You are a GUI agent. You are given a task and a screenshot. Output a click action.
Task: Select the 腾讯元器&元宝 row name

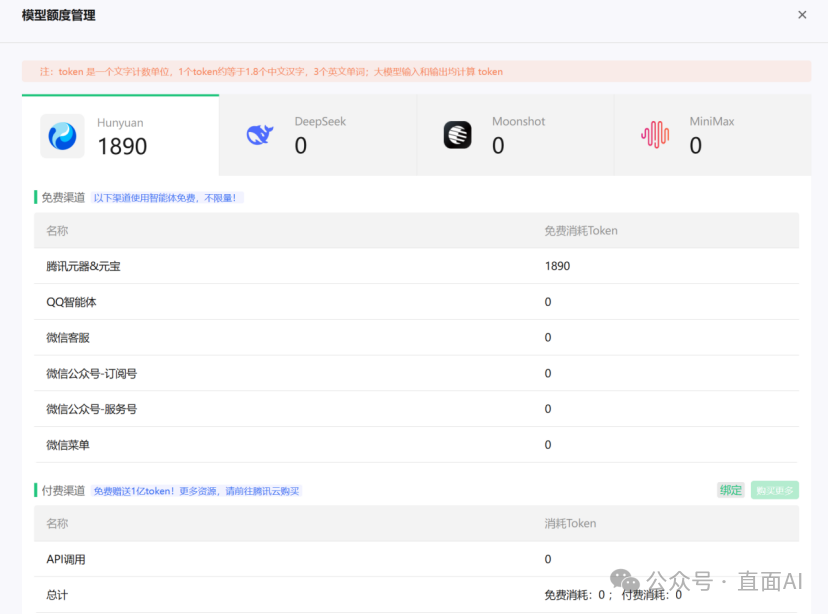(83, 266)
